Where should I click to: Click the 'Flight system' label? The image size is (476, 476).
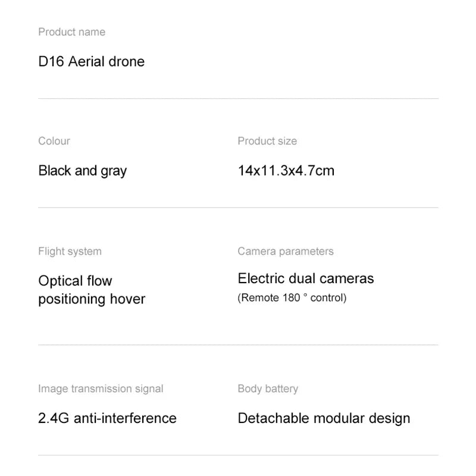[x=70, y=251]
